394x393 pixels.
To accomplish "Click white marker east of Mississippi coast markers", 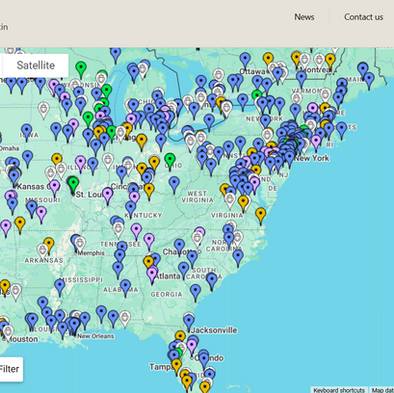I will coord(125,319).
